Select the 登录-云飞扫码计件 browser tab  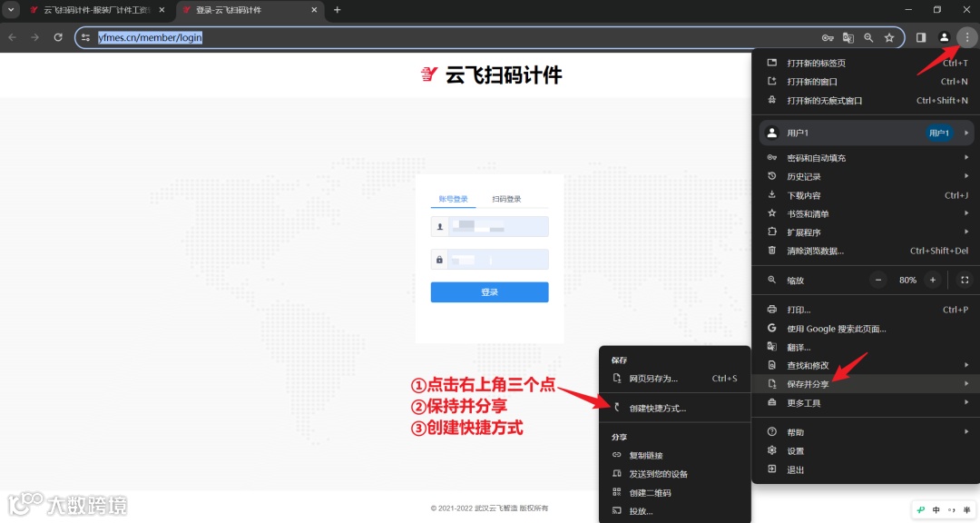pyautogui.click(x=250, y=10)
